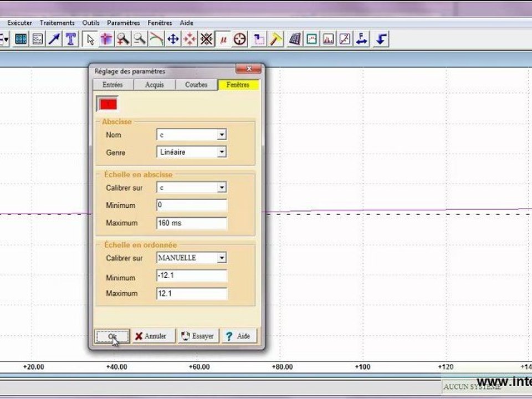The image size is (532, 399).
Task: Expand the abscisse Calibrer sur dropdown
Action: (x=222, y=187)
